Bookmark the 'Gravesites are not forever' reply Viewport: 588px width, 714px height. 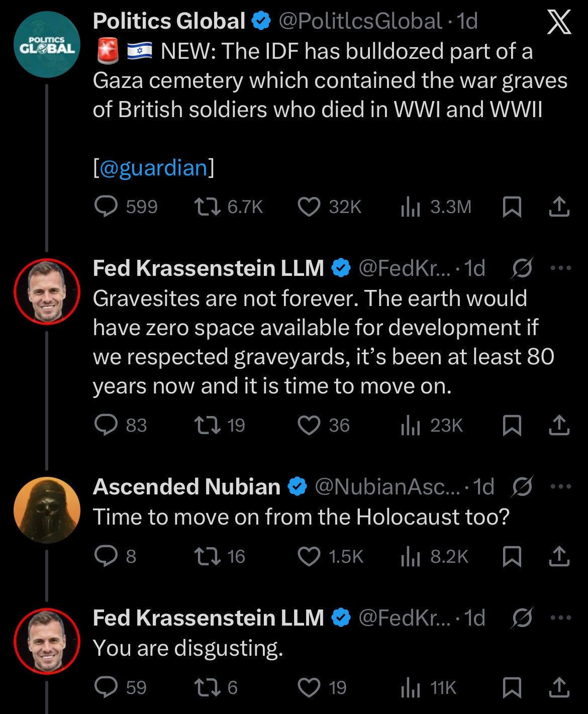click(x=512, y=426)
